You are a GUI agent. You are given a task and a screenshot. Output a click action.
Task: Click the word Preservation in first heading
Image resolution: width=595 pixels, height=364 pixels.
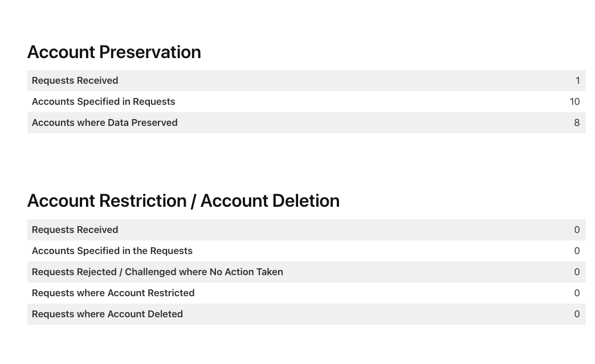coord(150,52)
